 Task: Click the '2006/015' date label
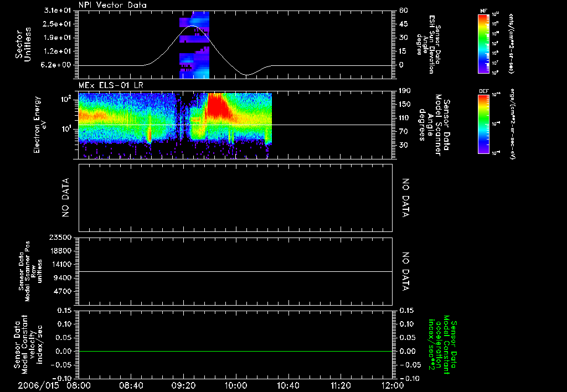pos(38,385)
